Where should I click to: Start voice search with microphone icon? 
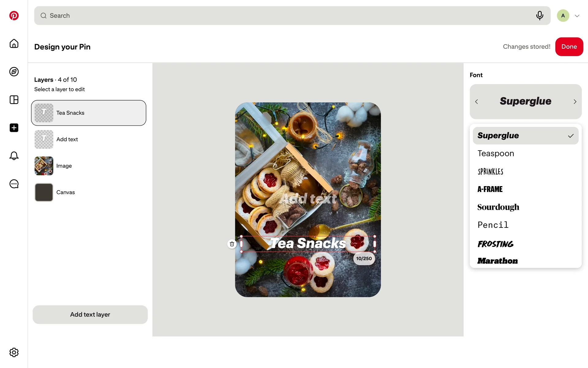pos(540,16)
